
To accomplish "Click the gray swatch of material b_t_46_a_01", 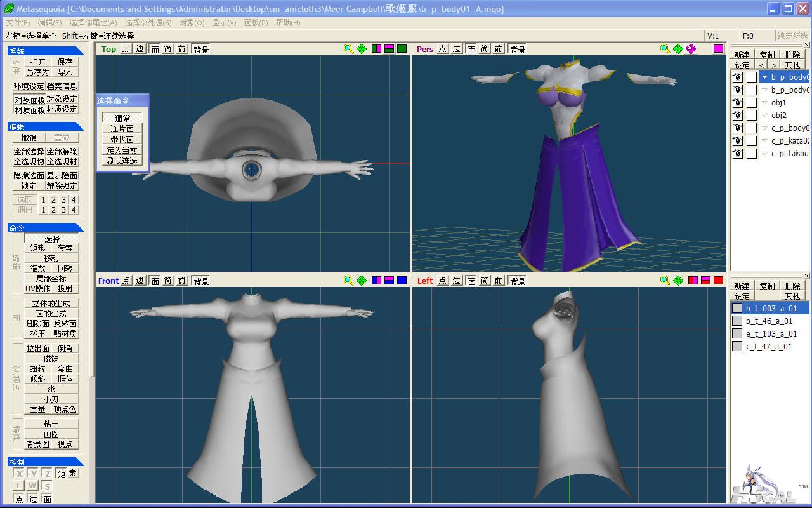I will click(x=737, y=321).
